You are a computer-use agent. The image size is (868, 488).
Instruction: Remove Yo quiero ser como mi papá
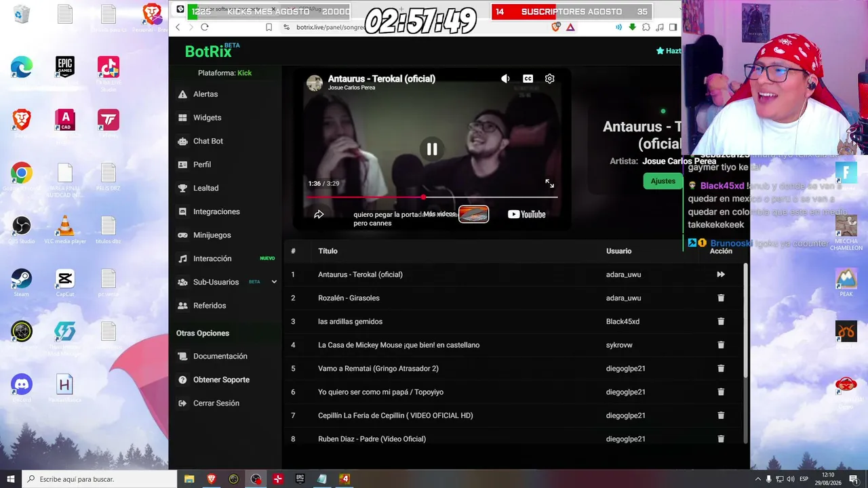721,392
